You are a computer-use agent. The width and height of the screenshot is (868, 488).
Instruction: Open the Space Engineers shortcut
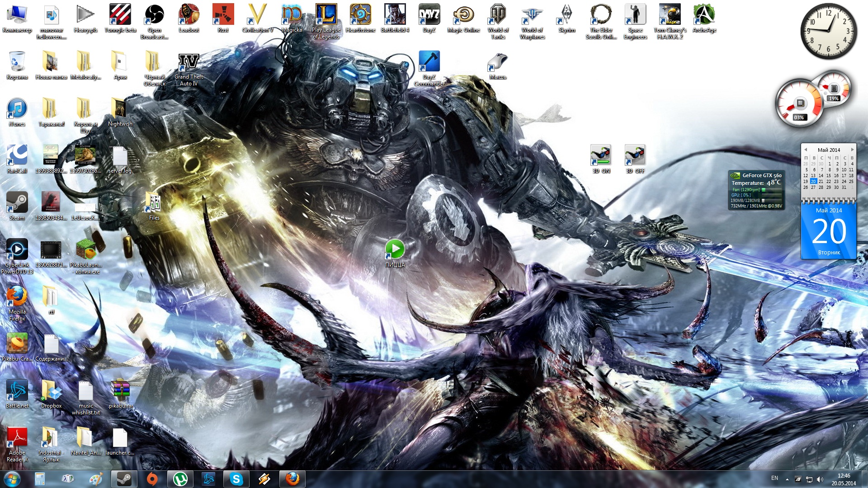(635, 21)
